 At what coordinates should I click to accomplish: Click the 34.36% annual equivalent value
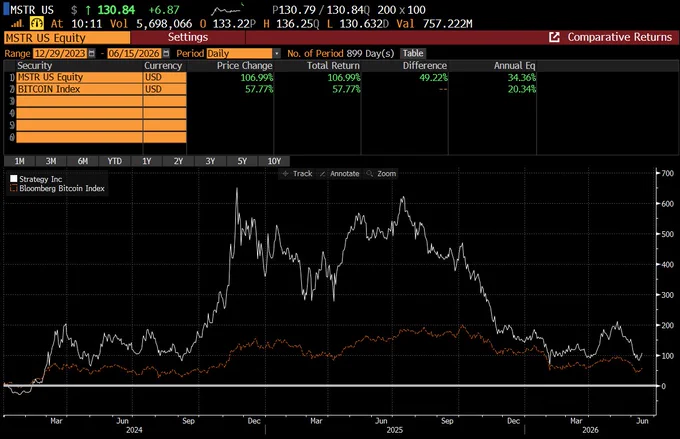[x=522, y=77]
